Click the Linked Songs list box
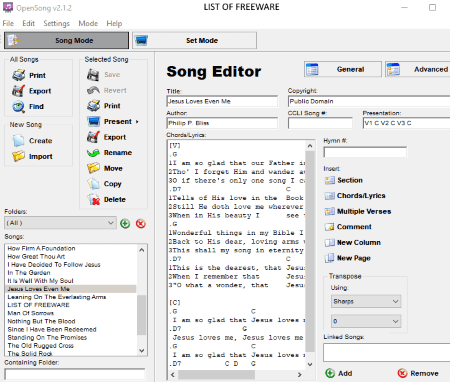Screen dimensions: 450x382 (x=387, y=353)
